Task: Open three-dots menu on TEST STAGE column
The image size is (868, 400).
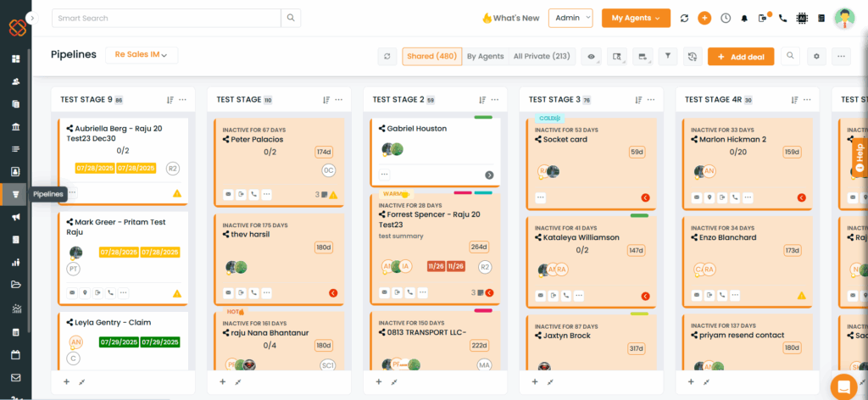Action: pos(339,100)
